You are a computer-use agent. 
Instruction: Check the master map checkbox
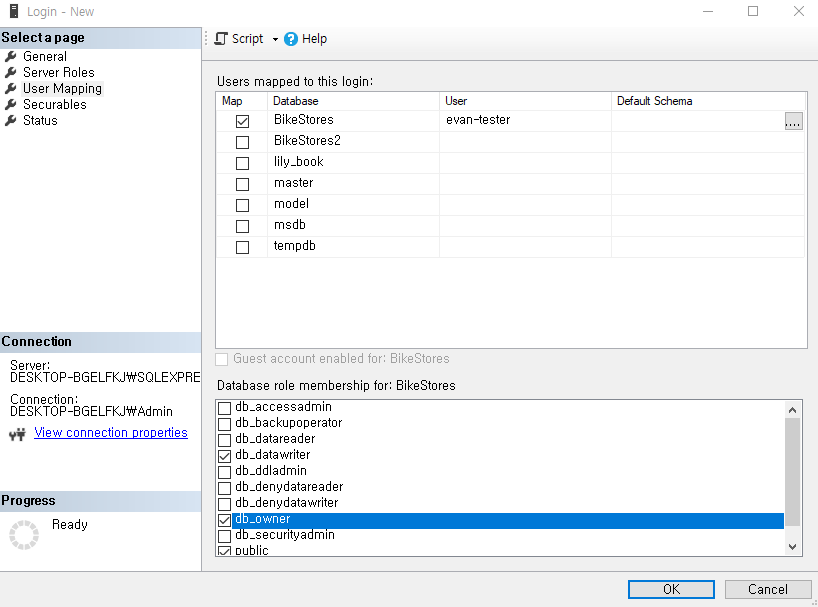[242, 184]
